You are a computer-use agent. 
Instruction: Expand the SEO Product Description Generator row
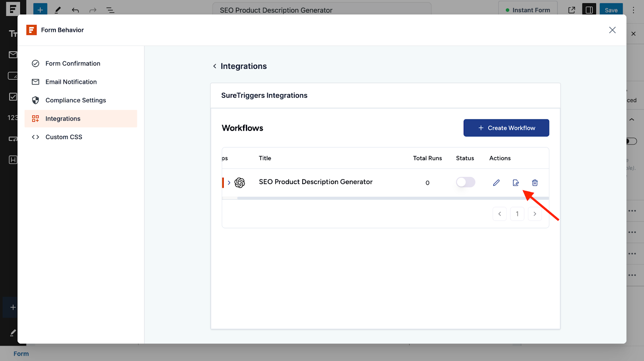coord(229,183)
